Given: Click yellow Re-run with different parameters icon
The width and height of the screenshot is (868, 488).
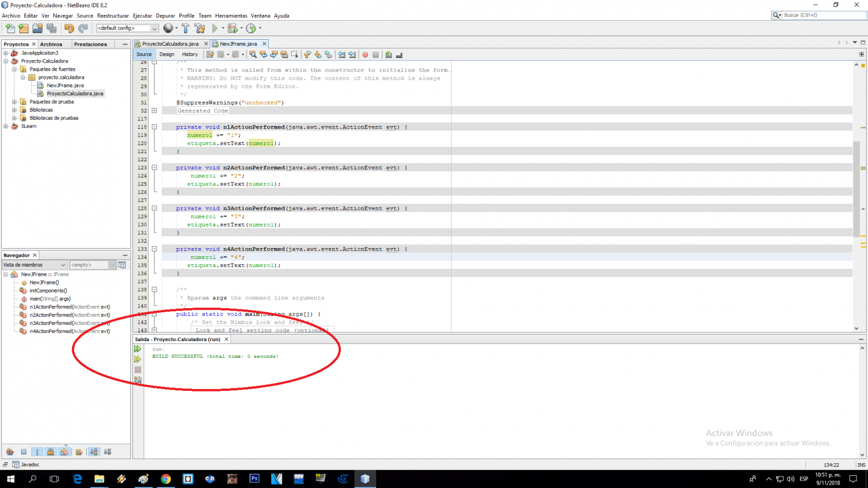Looking at the screenshot, I should [x=138, y=359].
